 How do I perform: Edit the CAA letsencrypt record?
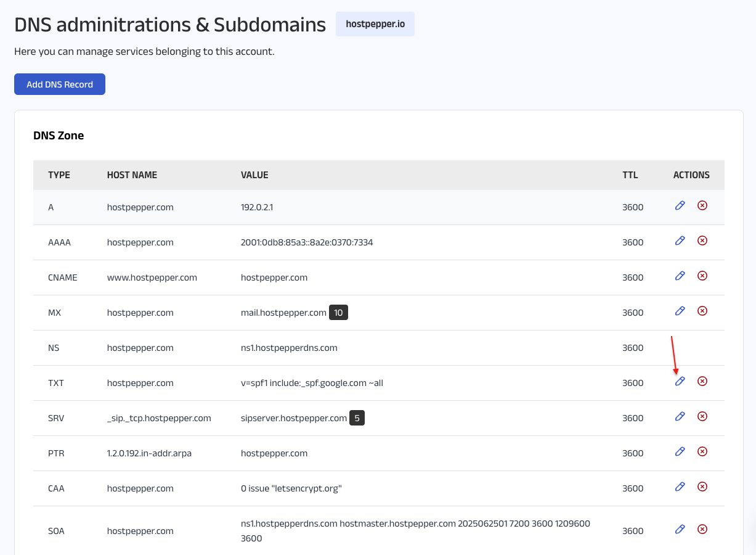point(680,487)
